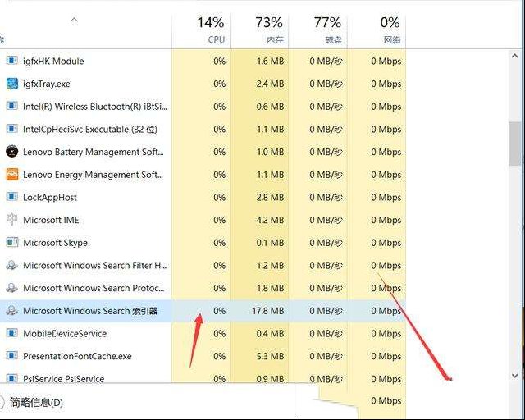Click the MobileDeviceService icon

point(12,333)
